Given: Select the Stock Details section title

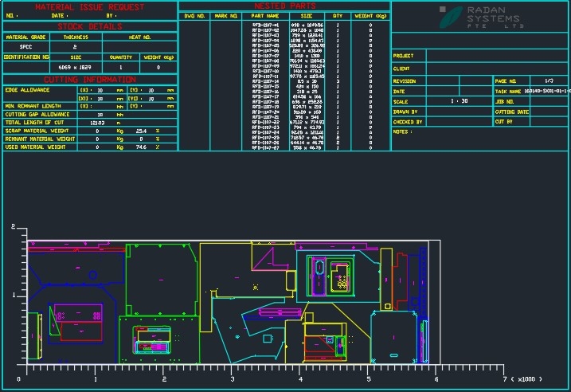Looking at the screenshot, I should click(89, 26).
